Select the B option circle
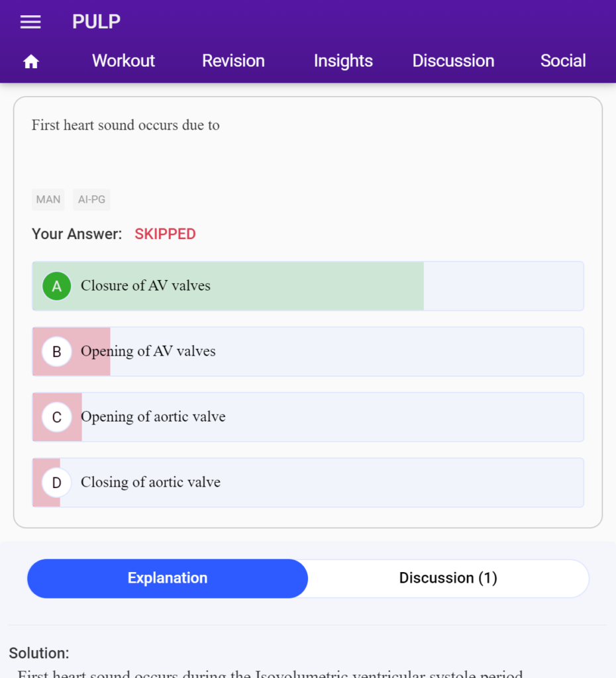616x678 pixels. 57,352
